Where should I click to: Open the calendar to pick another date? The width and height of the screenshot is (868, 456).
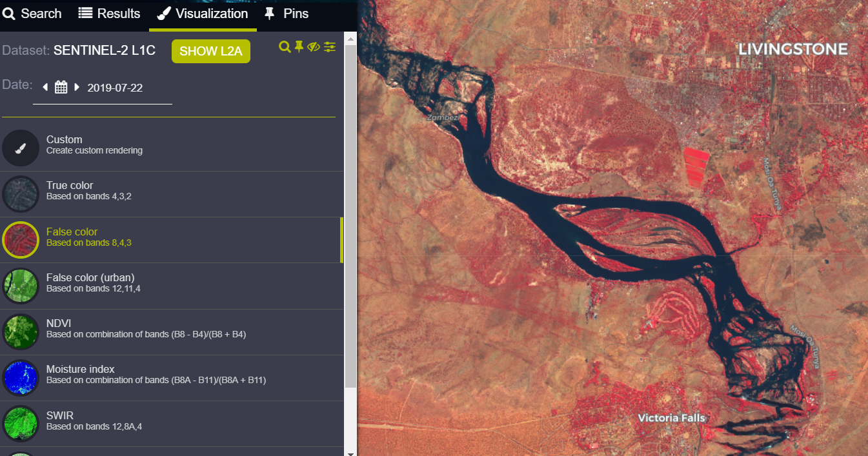61,86
